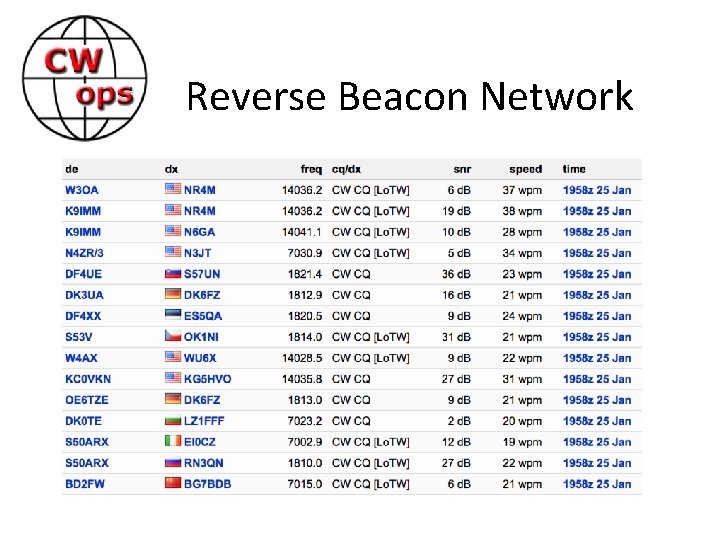
Task: Click the 'speed' column header
Action: (x=526, y=169)
